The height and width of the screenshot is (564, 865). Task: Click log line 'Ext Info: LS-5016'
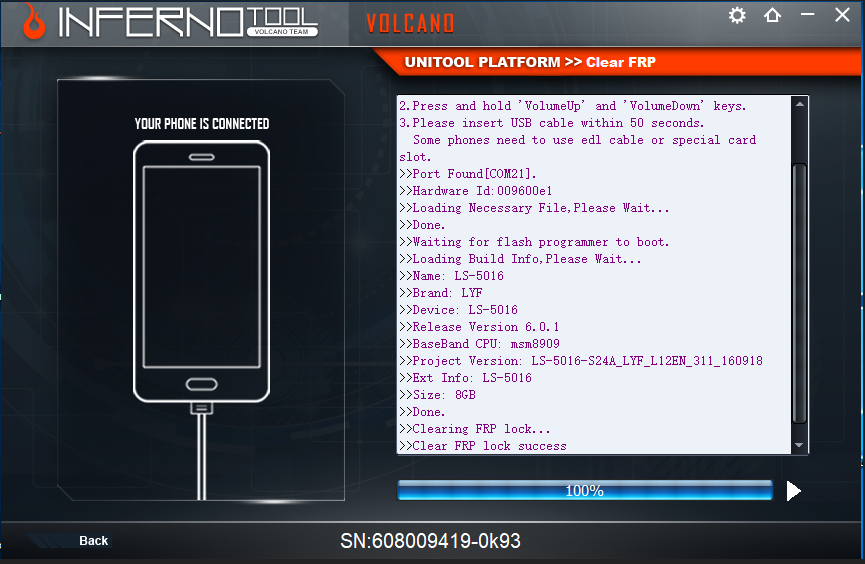click(466, 378)
